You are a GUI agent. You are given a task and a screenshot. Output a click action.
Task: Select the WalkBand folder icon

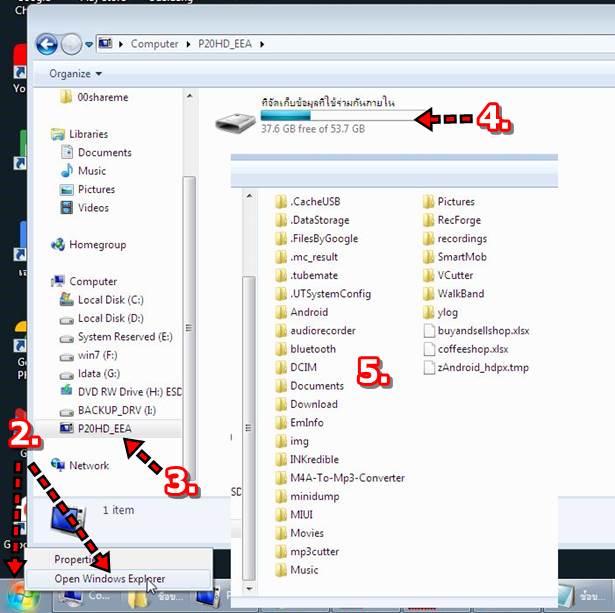pyautogui.click(x=428, y=294)
